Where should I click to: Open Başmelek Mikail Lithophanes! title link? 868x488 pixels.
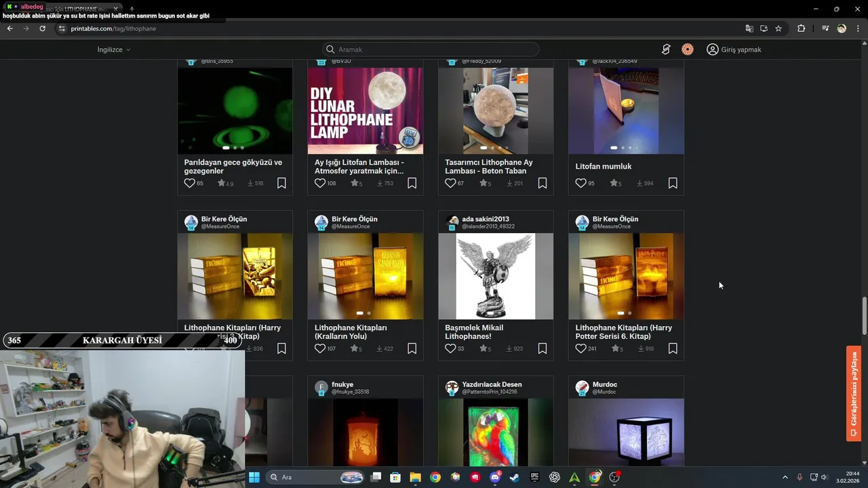(474, 331)
